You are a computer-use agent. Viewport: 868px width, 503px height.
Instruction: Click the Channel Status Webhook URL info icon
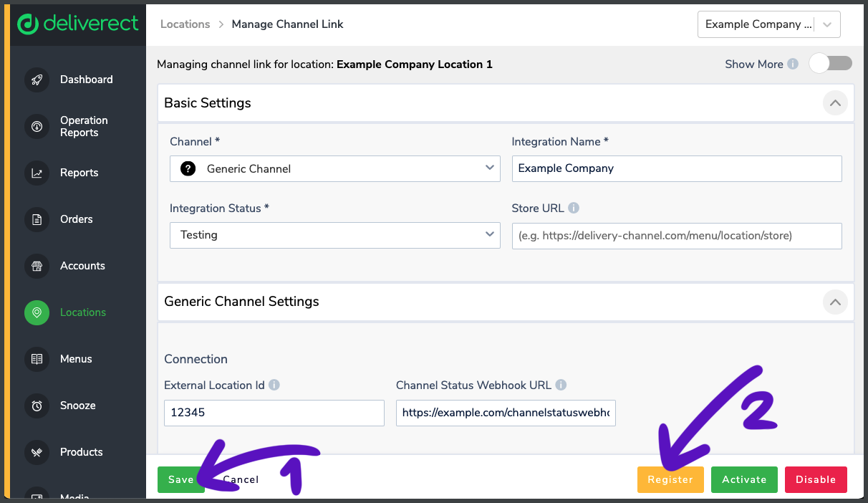561,385
